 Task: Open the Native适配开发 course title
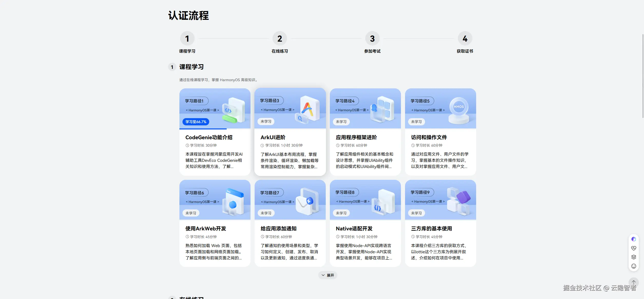click(x=354, y=229)
